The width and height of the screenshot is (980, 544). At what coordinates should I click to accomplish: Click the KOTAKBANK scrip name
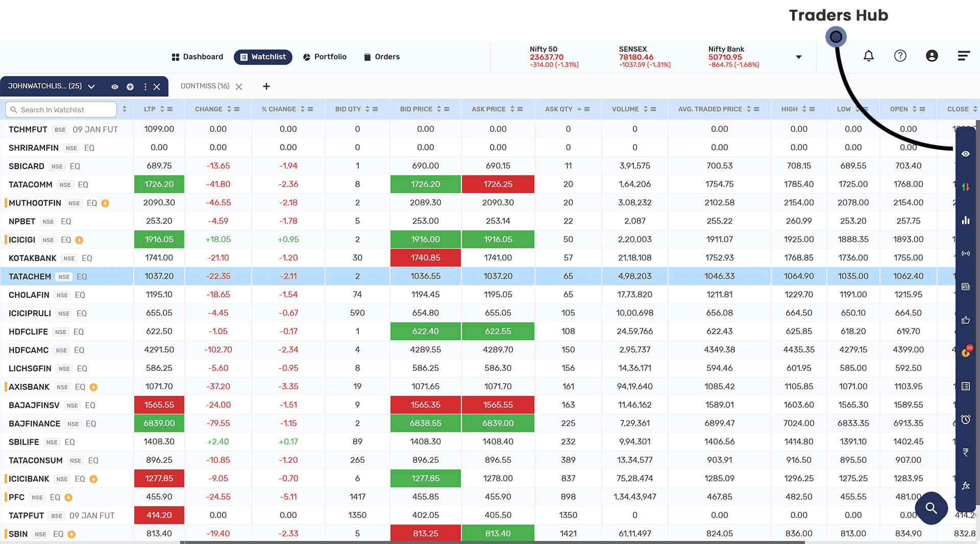32,258
